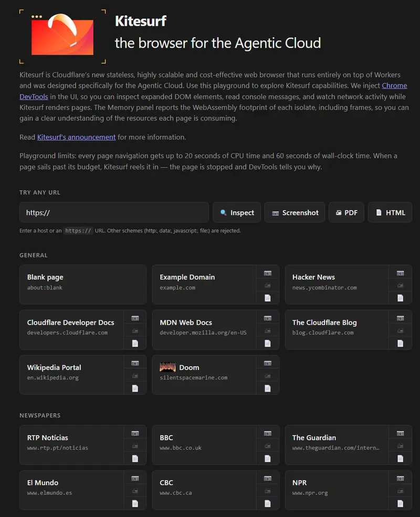Screen dimensions: 420x517
Task: Take a screenshot of the Example Domain card
Action: coord(268,273)
